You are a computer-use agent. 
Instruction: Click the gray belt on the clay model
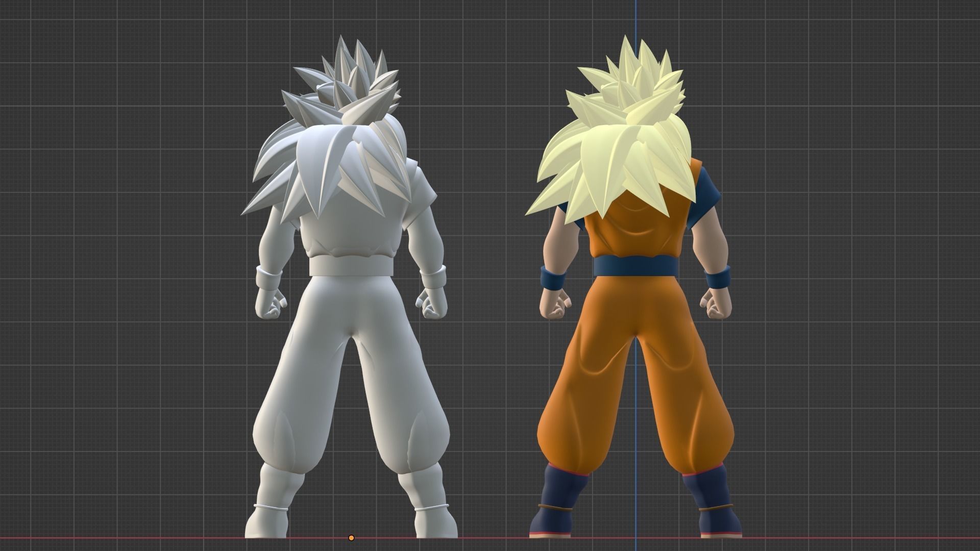point(352,266)
